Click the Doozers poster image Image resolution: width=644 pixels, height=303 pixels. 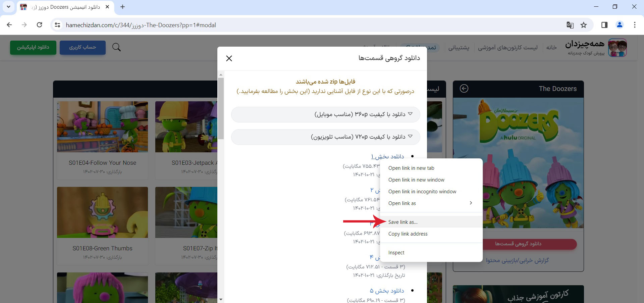click(x=518, y=163)
